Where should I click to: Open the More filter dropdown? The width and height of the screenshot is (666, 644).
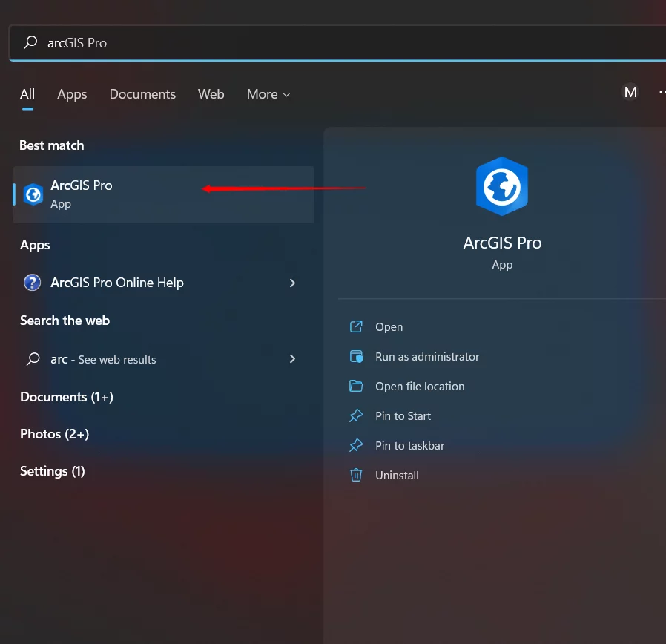pos(268,94)
